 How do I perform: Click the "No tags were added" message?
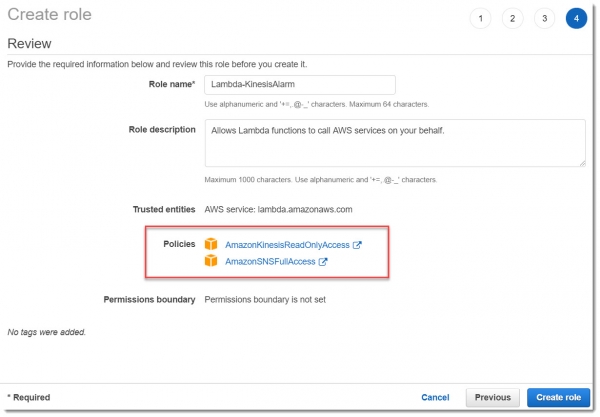(46, 331)
